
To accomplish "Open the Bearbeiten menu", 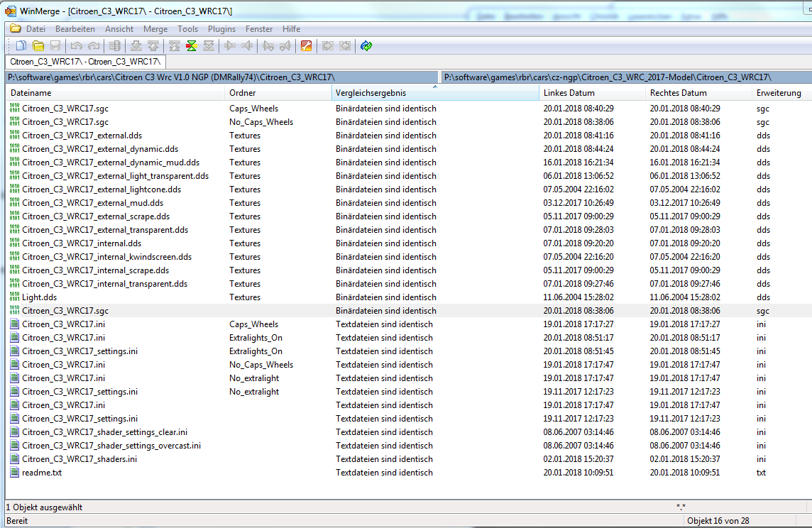I will (x=75, y=29).
